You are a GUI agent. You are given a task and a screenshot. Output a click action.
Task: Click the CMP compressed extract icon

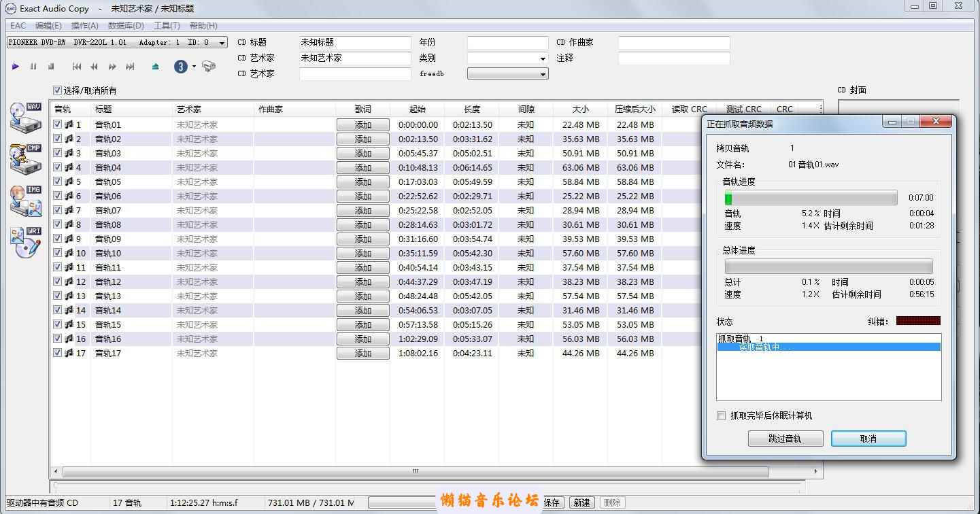click(x=26, y=158)
